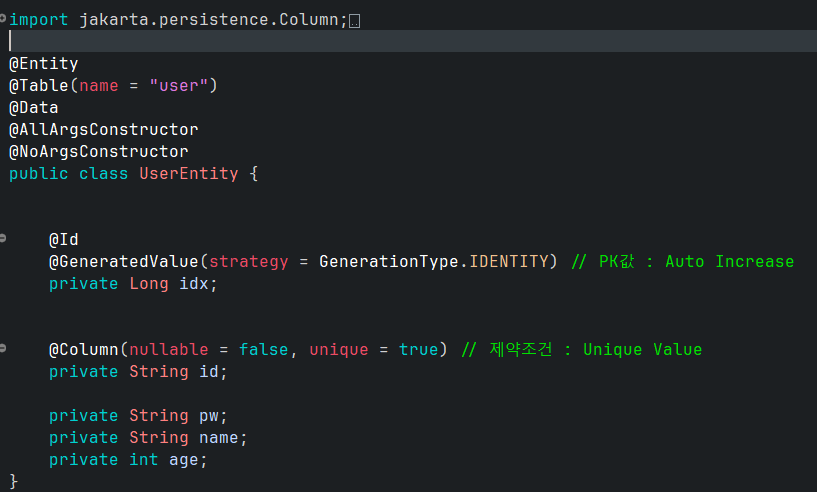Click the nullable attribute in @Column
The image size is (817, 492).
point(169,350)
